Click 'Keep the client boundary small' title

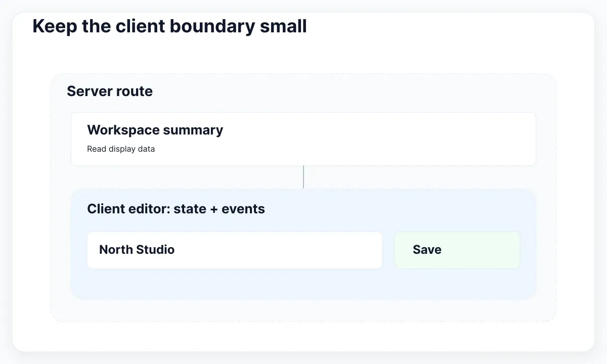point(169,26)
